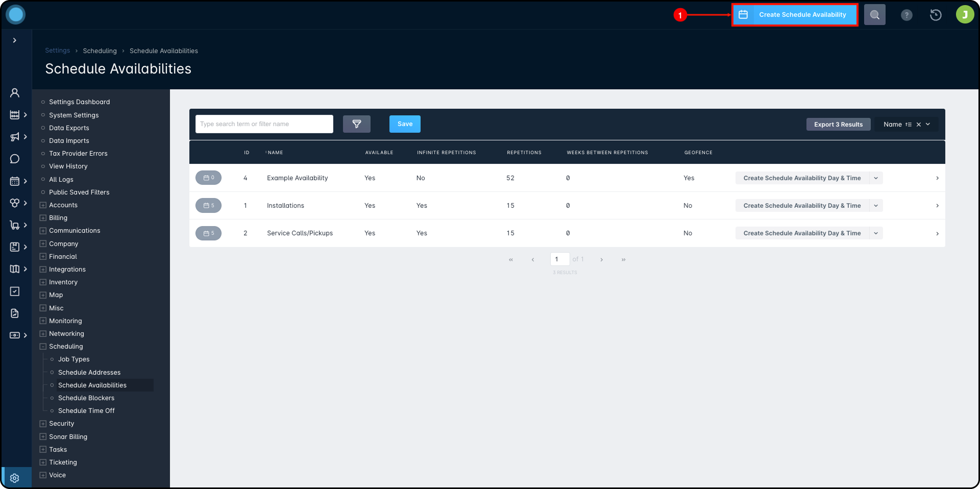Collapse the Scheduling settings tree node

(43, 347)
